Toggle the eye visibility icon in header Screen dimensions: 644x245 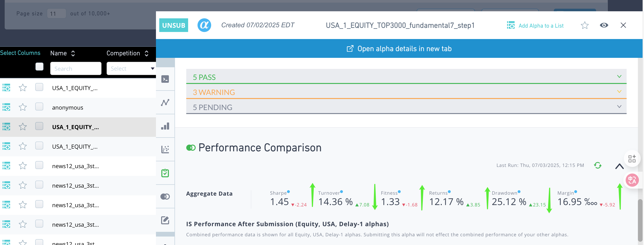pos(604,25)
